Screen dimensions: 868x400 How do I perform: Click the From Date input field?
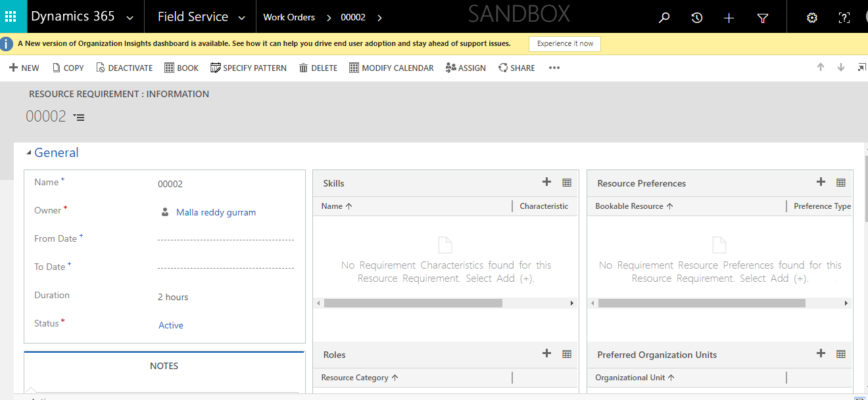point(226,239)
